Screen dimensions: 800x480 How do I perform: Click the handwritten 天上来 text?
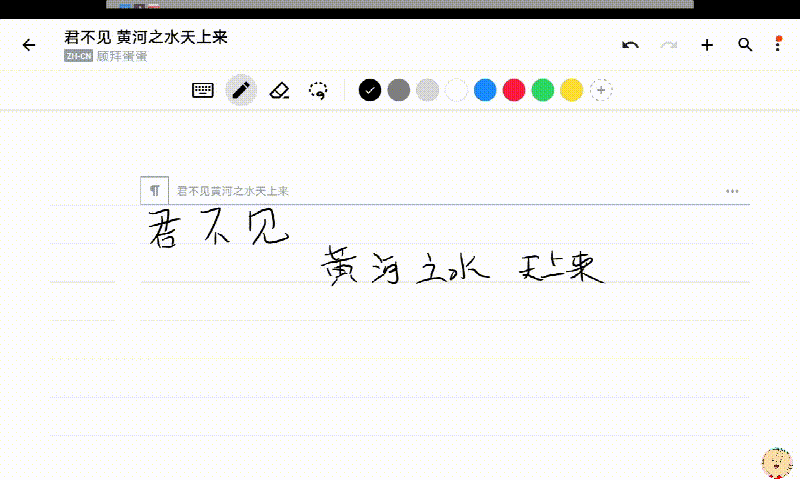point(561,268)
